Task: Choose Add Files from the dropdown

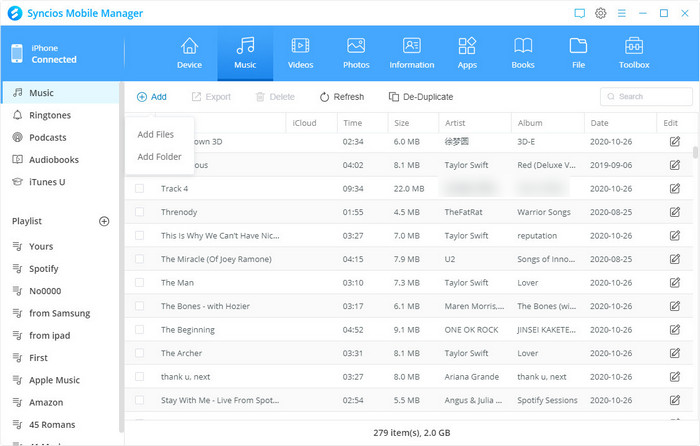Action: pos(155,134)
